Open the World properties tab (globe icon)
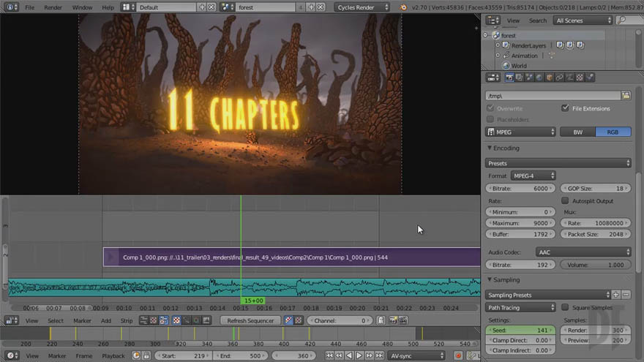The height and width of the screenshot is (362, 644). [539, 78]
